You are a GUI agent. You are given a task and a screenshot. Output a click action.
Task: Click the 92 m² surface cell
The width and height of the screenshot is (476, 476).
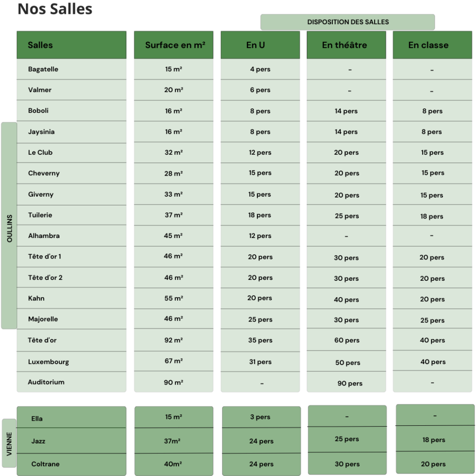[174, 340]
